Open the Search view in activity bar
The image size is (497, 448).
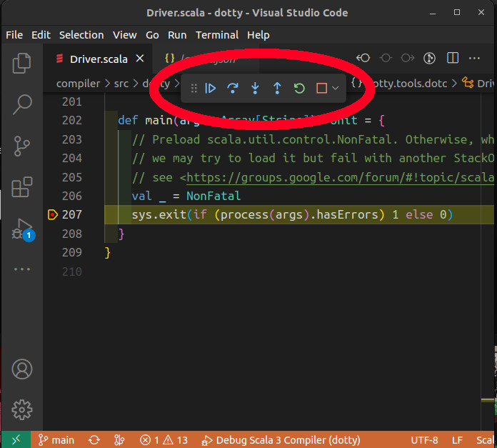22,105
